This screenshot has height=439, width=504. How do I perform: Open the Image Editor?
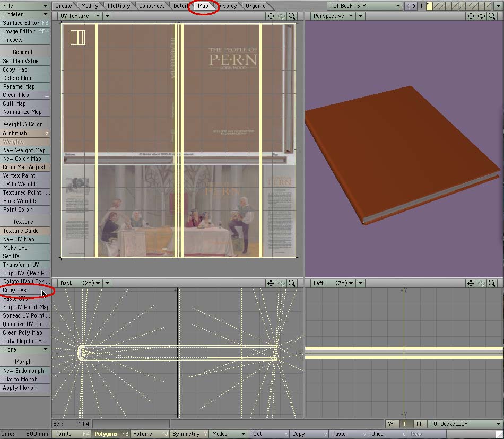25,31
